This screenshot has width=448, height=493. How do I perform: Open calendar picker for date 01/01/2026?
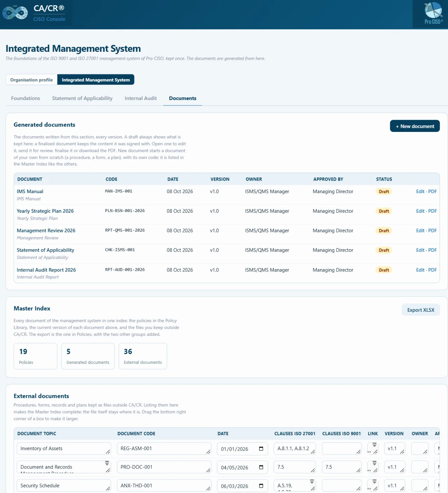pos(261,449)
